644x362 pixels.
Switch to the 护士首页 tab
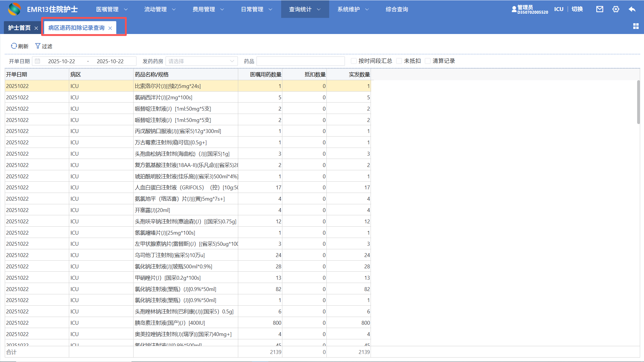(19, 28)
